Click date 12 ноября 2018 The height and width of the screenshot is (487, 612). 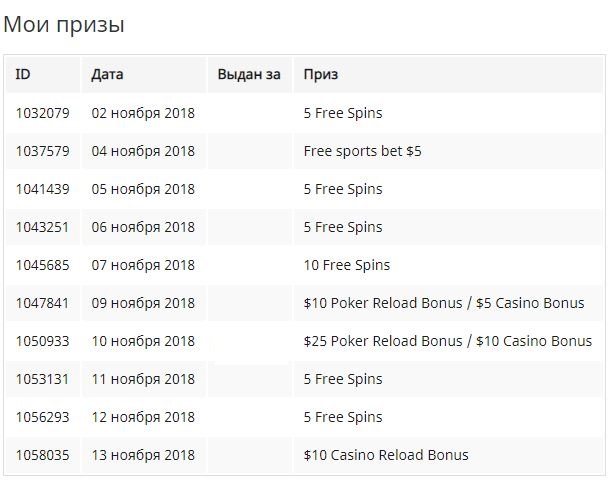143,417
